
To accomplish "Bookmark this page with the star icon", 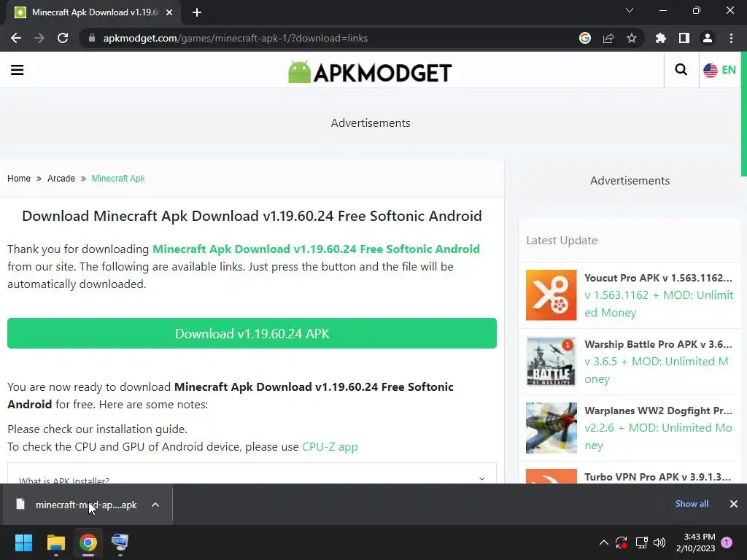I will (632, 38).
